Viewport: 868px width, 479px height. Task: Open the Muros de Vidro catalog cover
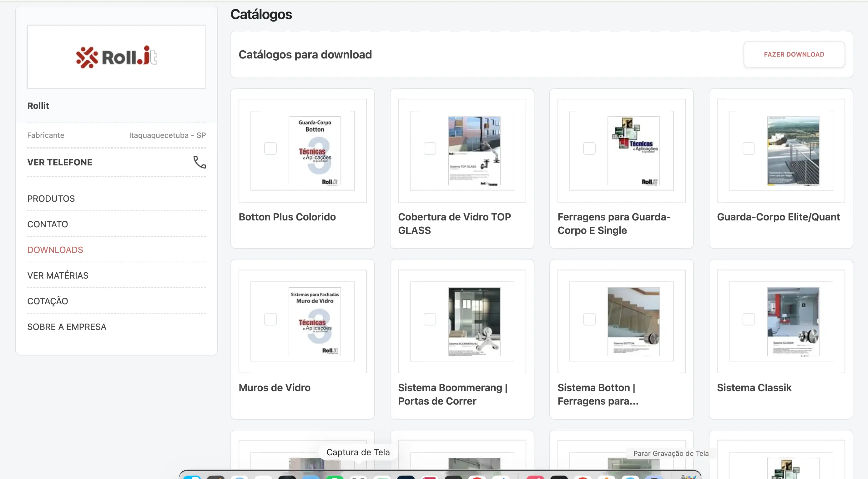click(x=314, y=321)
